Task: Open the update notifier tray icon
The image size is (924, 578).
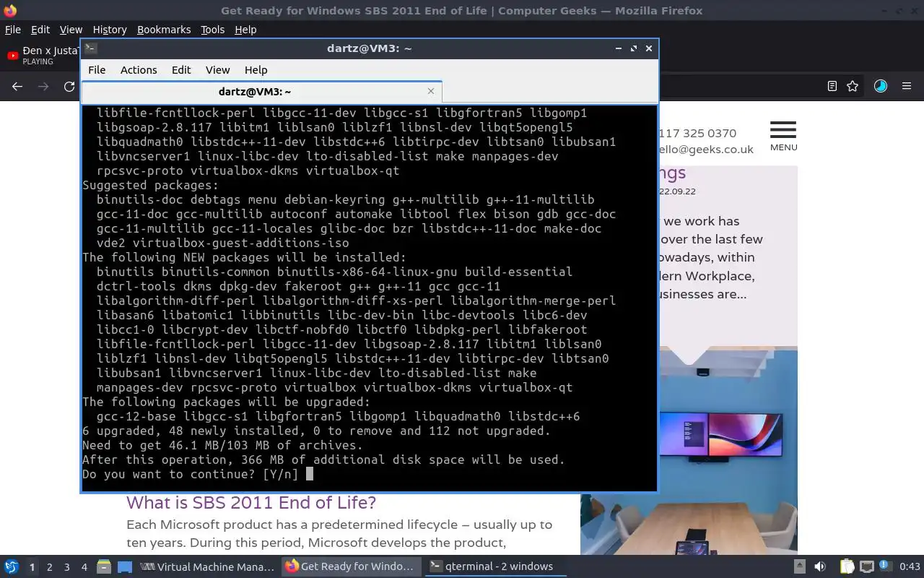Action: [885, 567]
